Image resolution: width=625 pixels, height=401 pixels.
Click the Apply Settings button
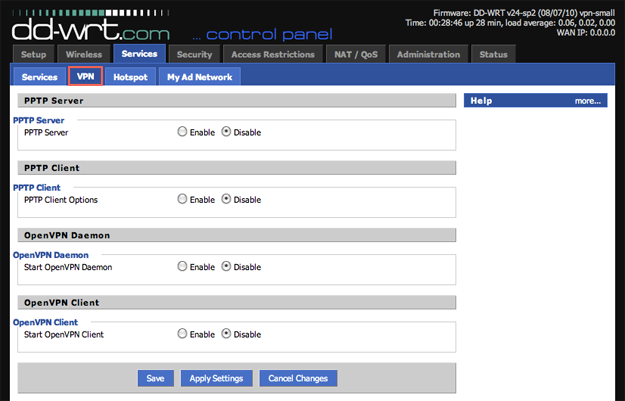tap(216, 378)
